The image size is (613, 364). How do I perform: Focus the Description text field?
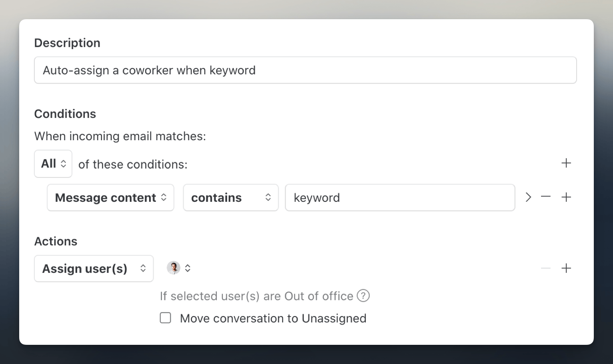305,70
